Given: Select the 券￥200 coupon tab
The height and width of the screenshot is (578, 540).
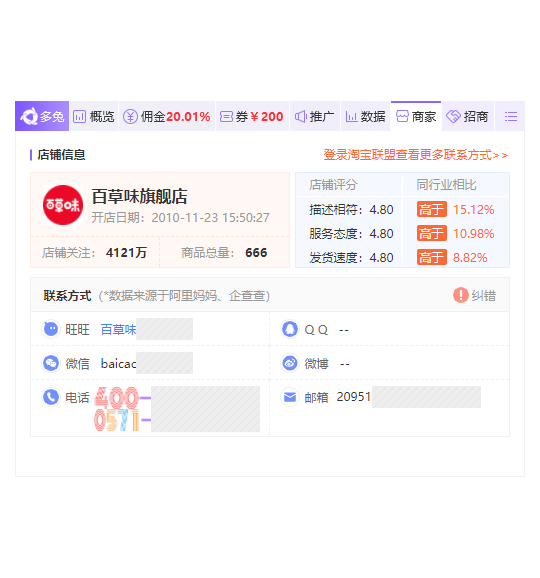Looking at the screenshot, I should [x=252, y=116].
